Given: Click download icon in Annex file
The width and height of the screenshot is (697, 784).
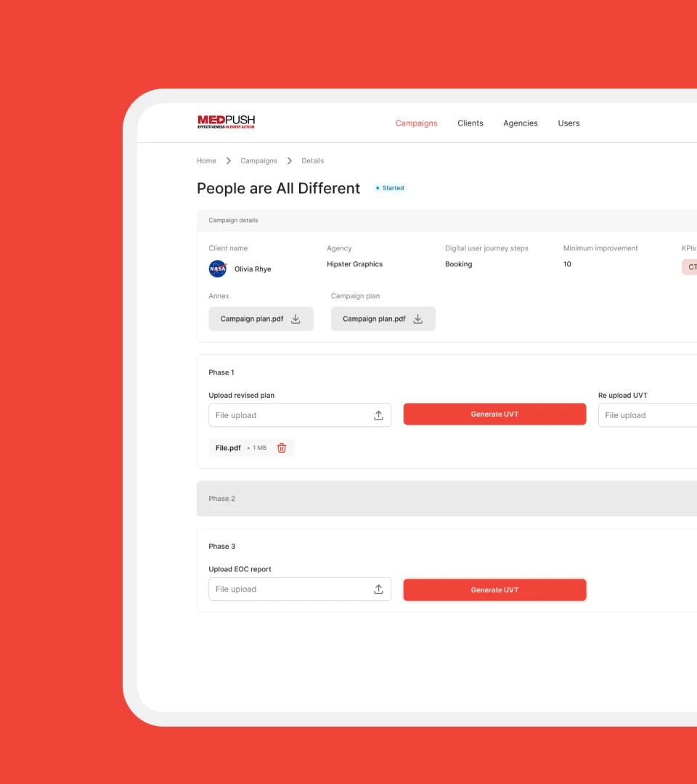Looking at the screenshot, I should [295, 319].
